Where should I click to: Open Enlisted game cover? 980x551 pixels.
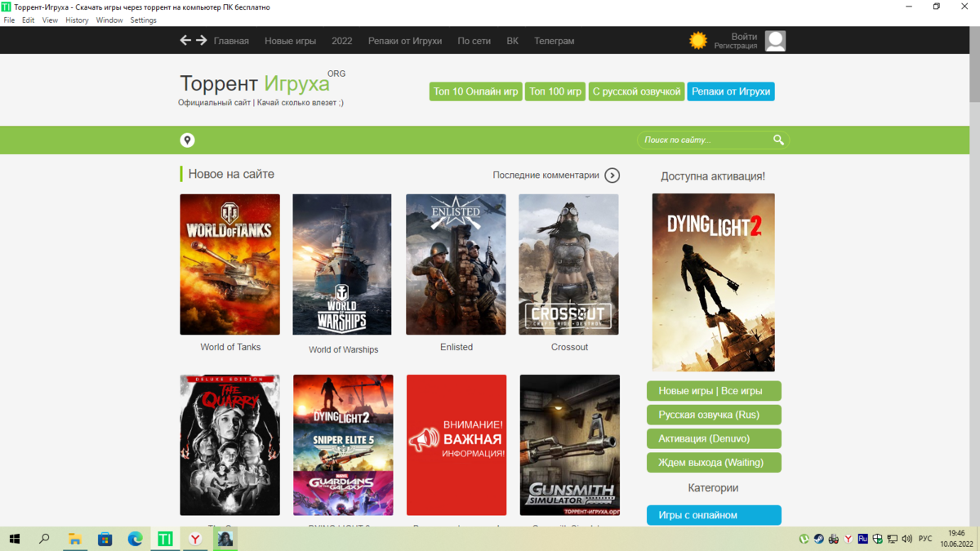pyautogui.click(x=456, y=264)
